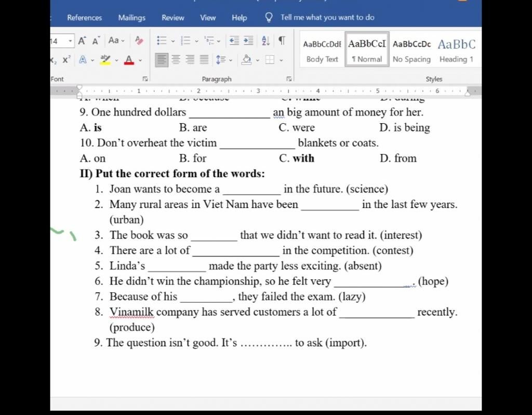Decrease the paragraph indent

[234, 41]
